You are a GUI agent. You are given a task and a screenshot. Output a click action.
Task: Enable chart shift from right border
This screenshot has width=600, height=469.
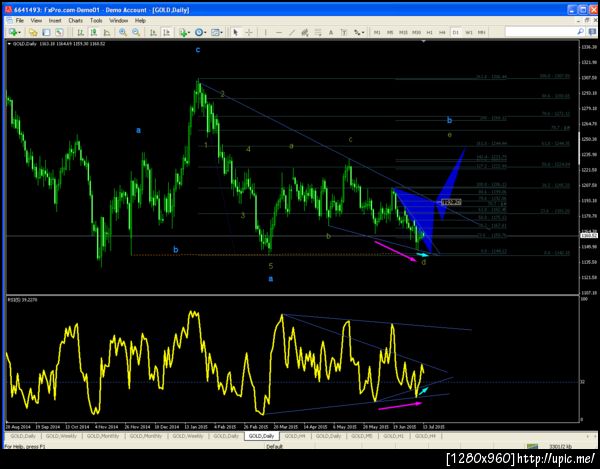pos(166,33)
